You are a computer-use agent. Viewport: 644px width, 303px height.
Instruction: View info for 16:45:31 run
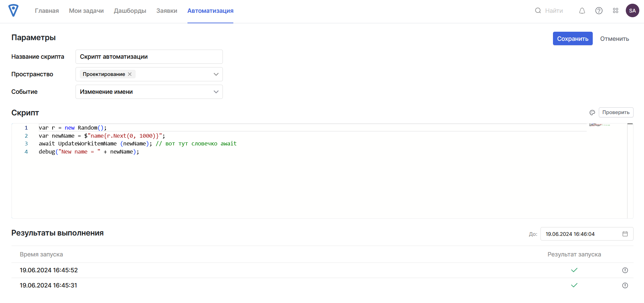coord(625,285)
